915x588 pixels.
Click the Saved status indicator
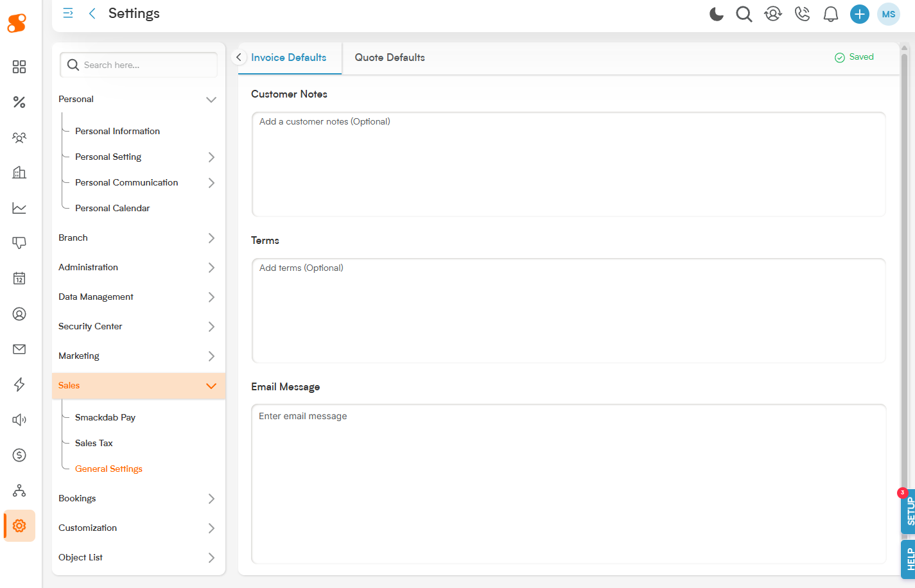(854, 57)
